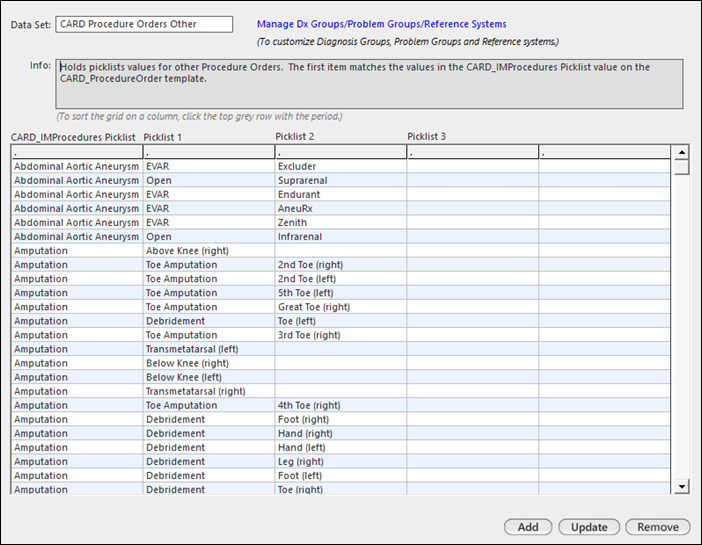
Task: Select the 3rd Toe (right) cell
Action: pos(341,335)
